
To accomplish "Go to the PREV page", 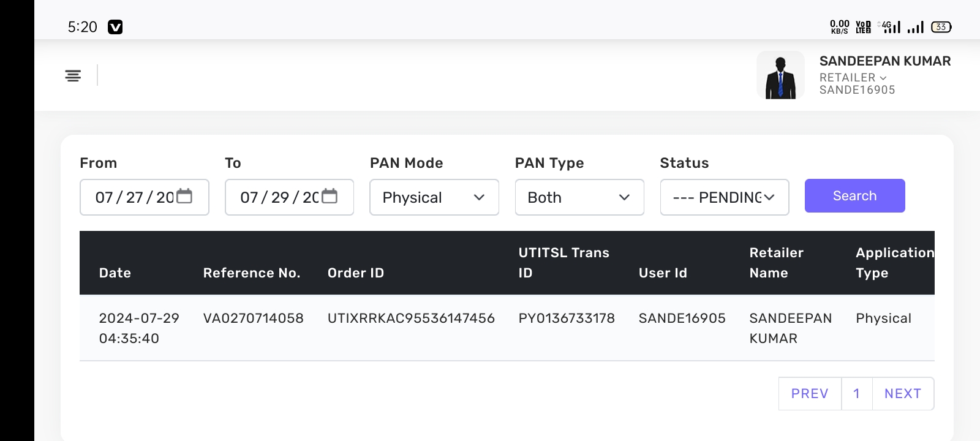I will tap(810, 393).
